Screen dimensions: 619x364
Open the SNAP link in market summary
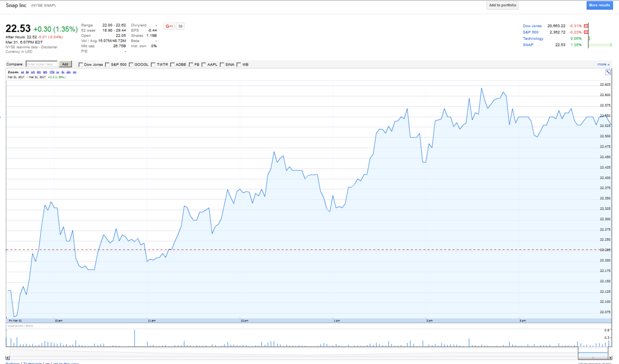click(x=528, y=44)
